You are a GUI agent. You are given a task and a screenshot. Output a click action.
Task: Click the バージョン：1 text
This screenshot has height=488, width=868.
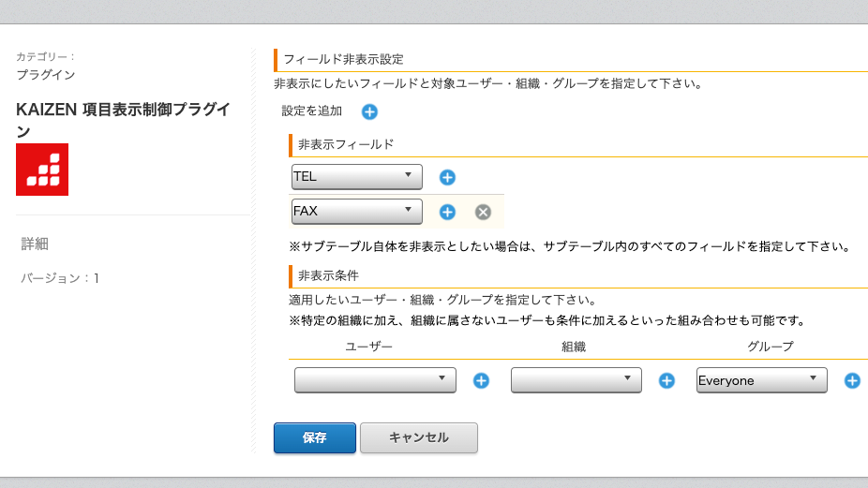[x=60, y=278]
